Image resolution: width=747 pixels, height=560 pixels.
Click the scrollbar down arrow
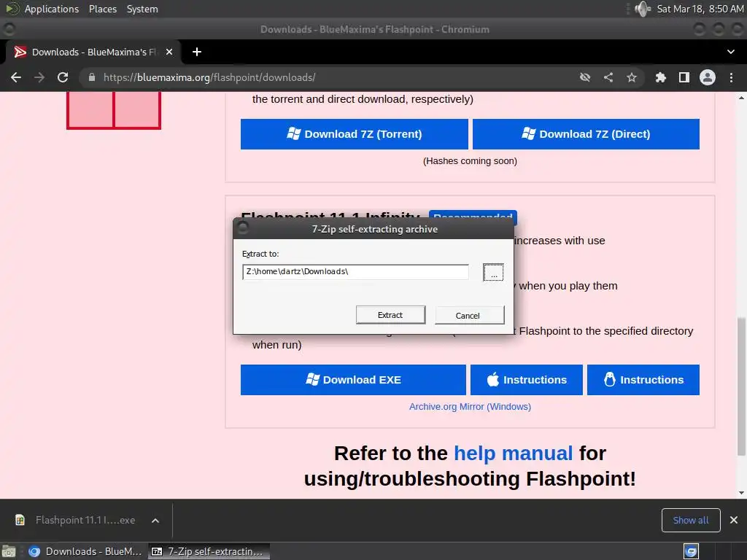[741, 493]
